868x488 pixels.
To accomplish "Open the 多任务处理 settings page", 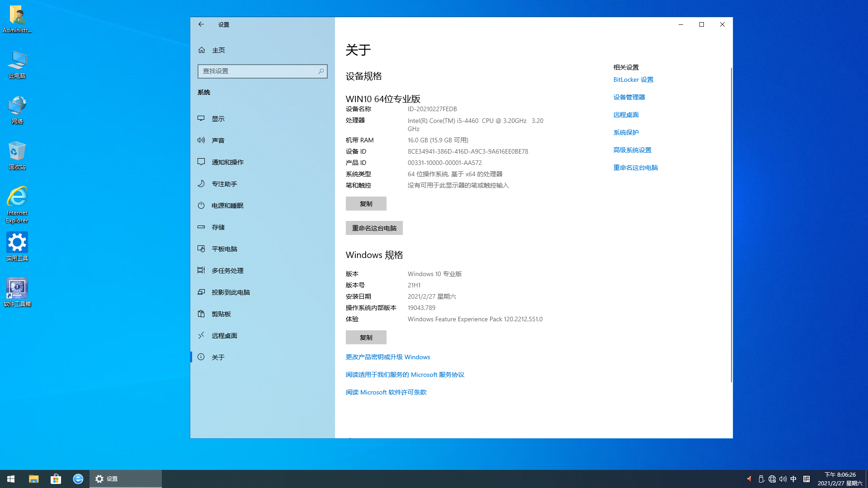I will point(263,271).
